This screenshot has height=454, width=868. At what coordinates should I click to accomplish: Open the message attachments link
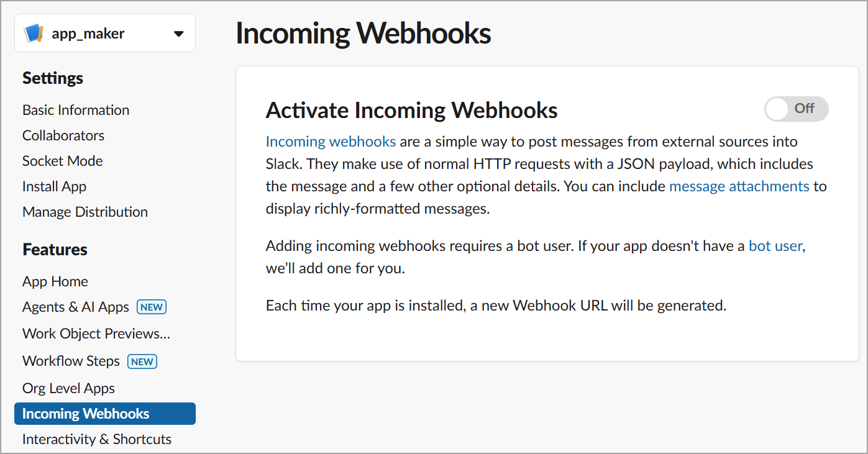click(x=739, y=186)
